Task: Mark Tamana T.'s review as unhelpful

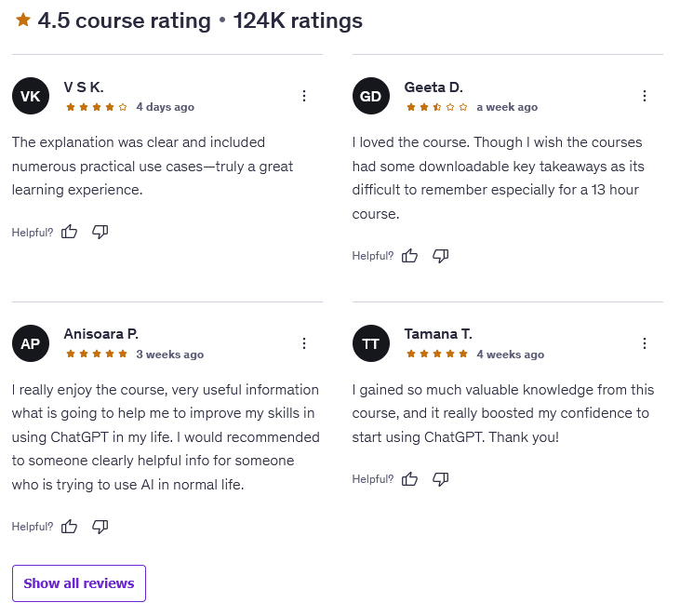Action: [441, 479]
